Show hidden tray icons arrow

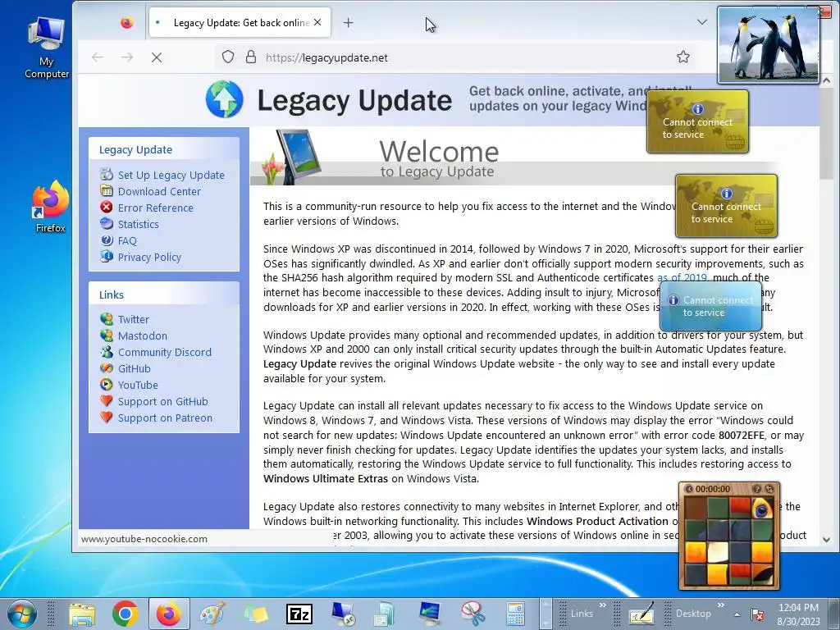737,614
